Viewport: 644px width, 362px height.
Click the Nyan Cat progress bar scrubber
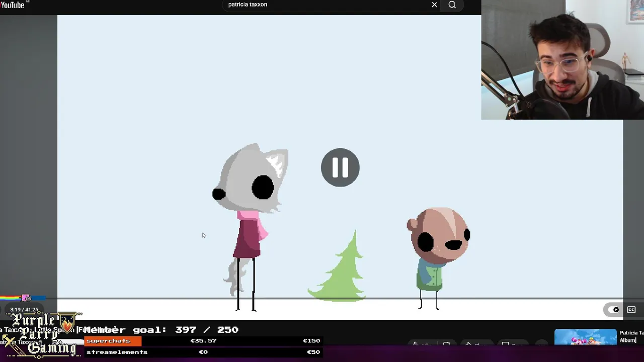26,298
